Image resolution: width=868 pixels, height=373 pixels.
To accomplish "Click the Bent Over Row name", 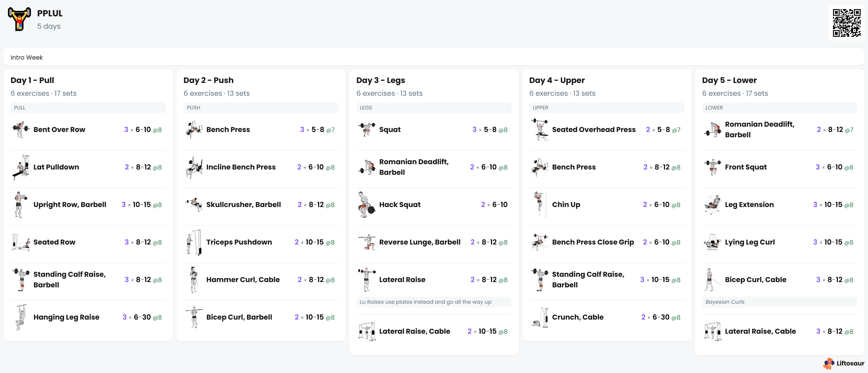I will point(59,130).
